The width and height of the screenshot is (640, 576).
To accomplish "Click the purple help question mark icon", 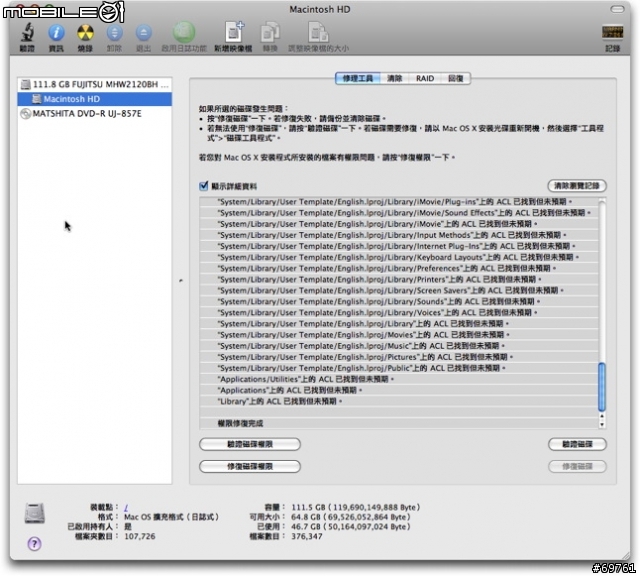I will [x=34, y=544].
